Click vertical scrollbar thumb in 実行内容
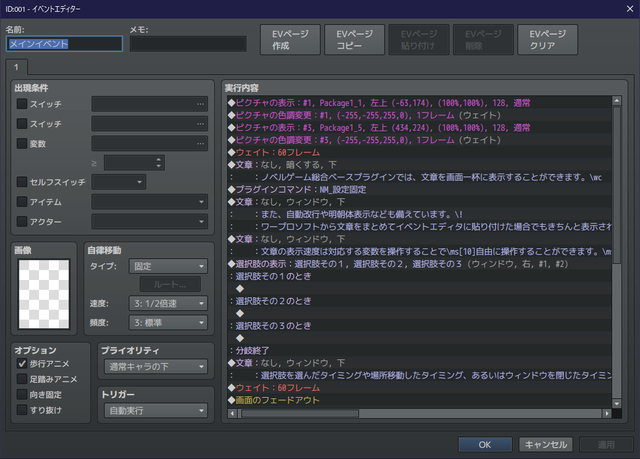Viewport: 640px width, 459px height. (x=617, y=186)
